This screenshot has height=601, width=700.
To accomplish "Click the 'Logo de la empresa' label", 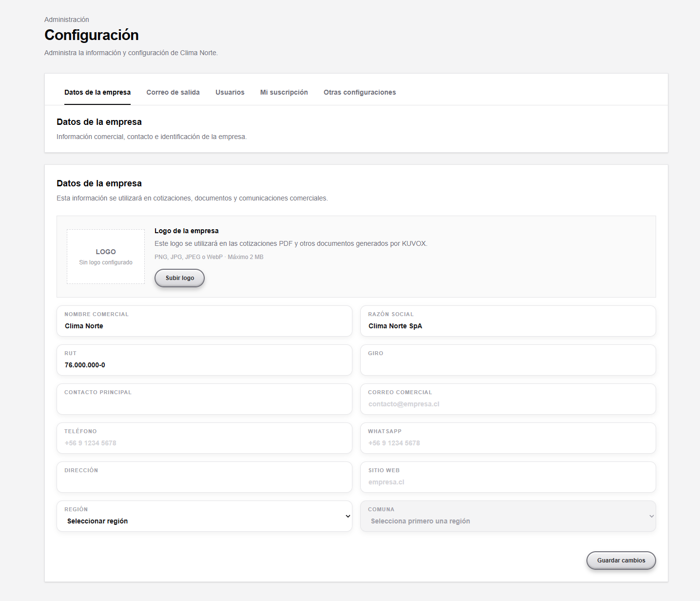I will pos(187,231).
